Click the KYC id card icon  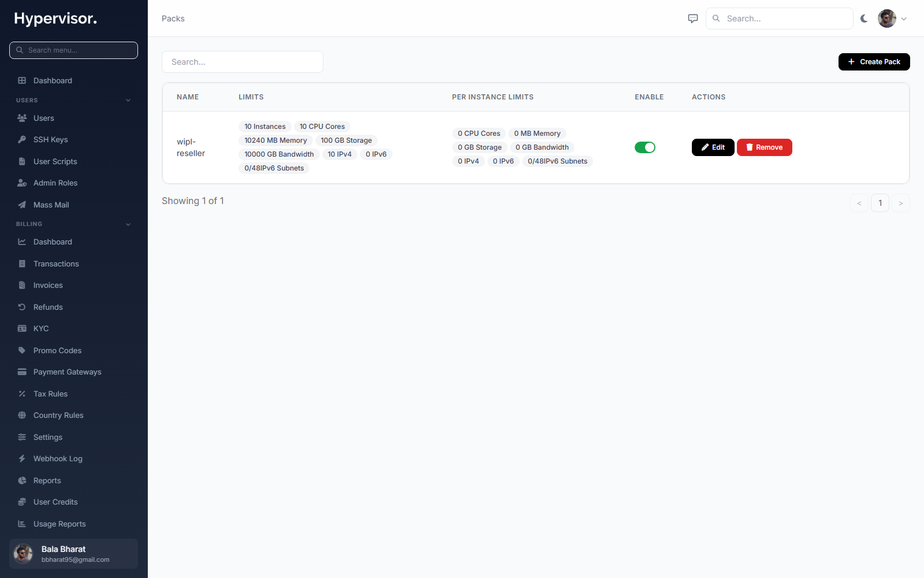click(x=22, y=328)
